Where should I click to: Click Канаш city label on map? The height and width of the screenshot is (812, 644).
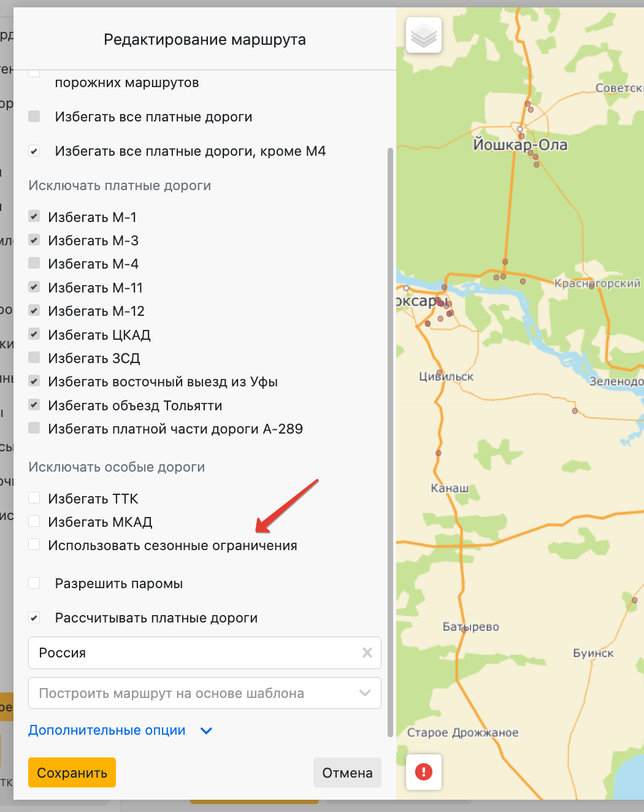pyautogui.click(x=450, y=488)
